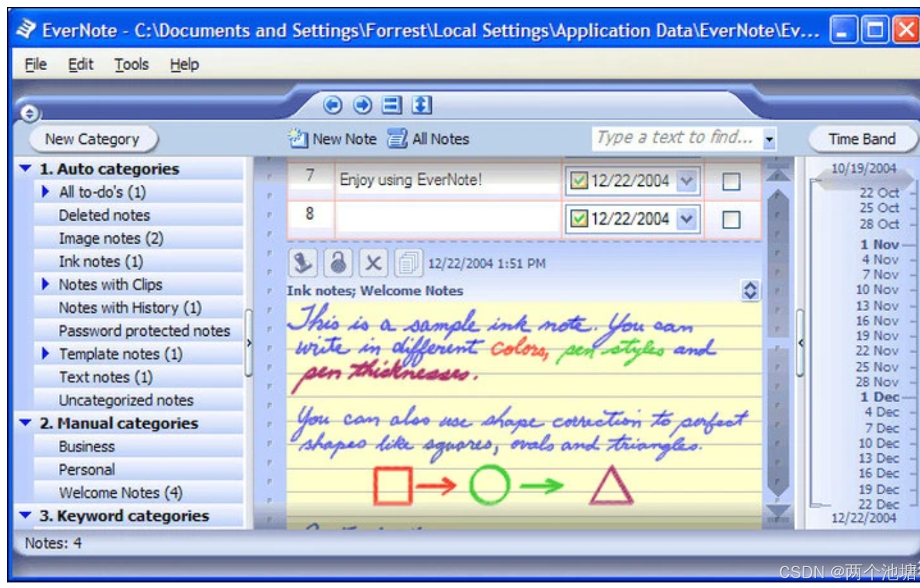
Task: Click the 22 Oct marker on Time Band
Action: (879, 193)
